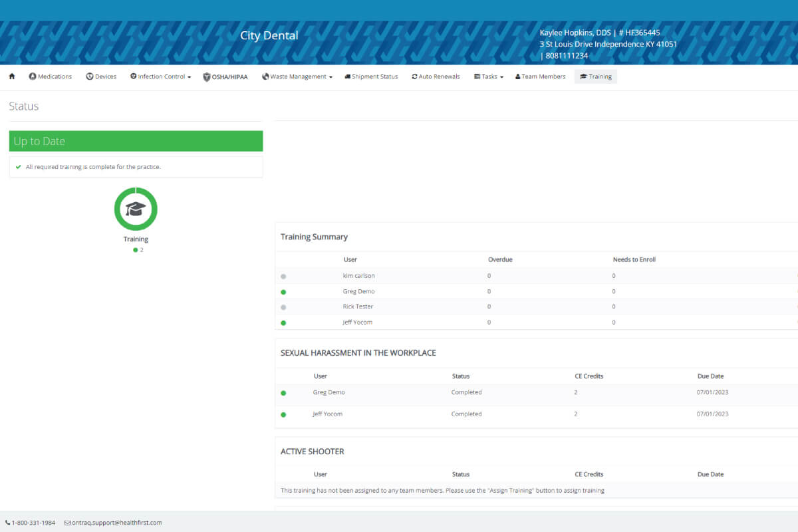Click the Infection Control nav icon
The image size is (798, 532).
click(133, 76)
